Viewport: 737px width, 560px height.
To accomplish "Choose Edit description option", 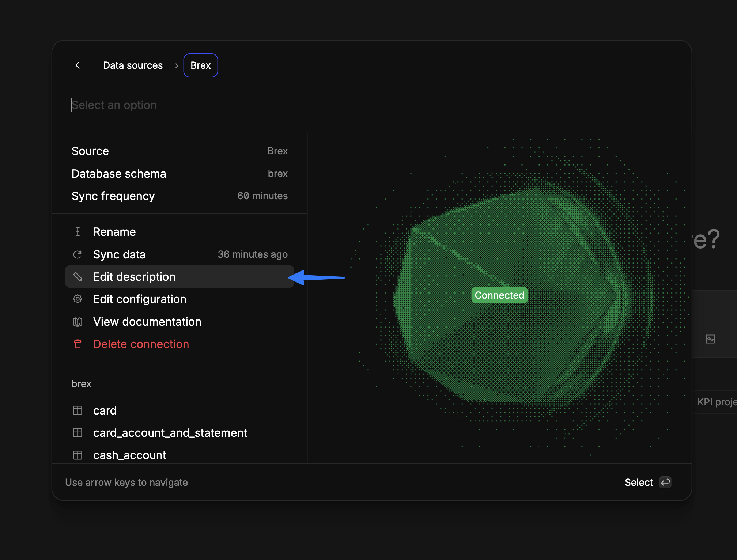I will (179, 277).
